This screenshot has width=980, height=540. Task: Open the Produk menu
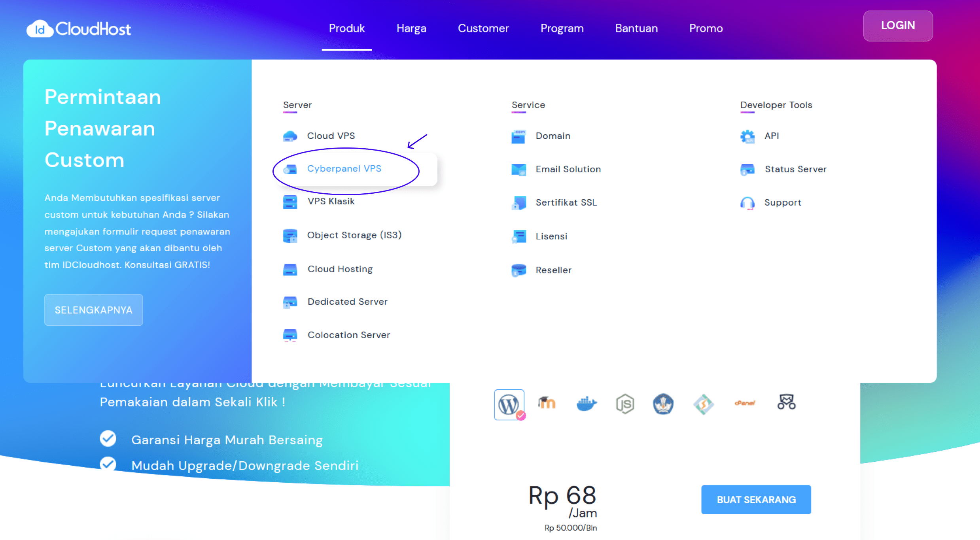[x=347, y=28]
